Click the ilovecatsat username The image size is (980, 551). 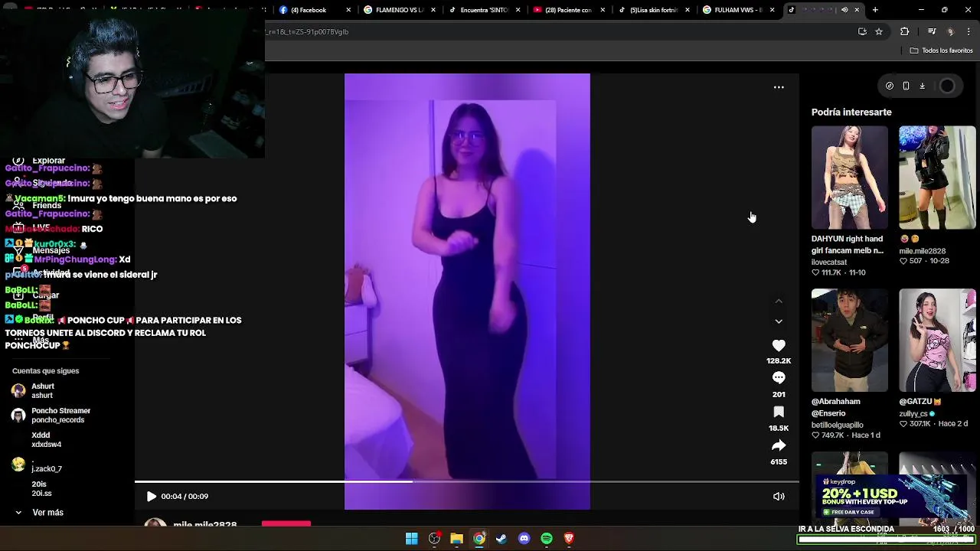pyautogui.click(x=829, y=262)
